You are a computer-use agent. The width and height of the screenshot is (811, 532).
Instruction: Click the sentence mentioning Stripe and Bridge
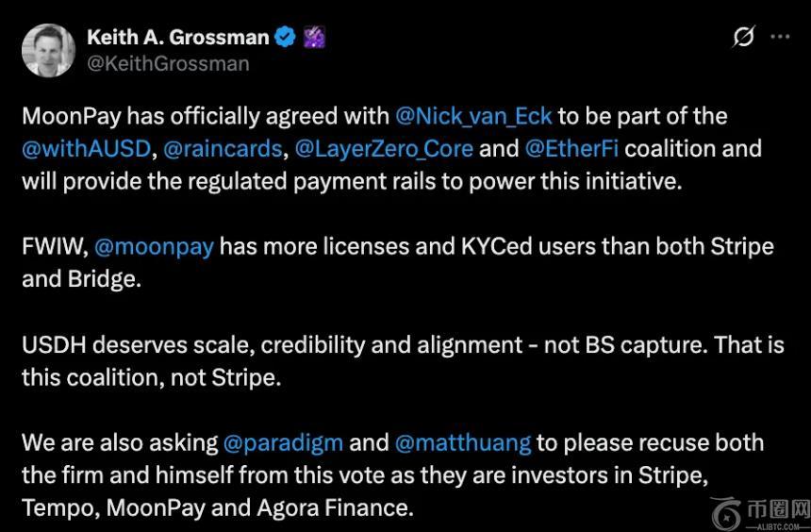(x=397, y=263)
